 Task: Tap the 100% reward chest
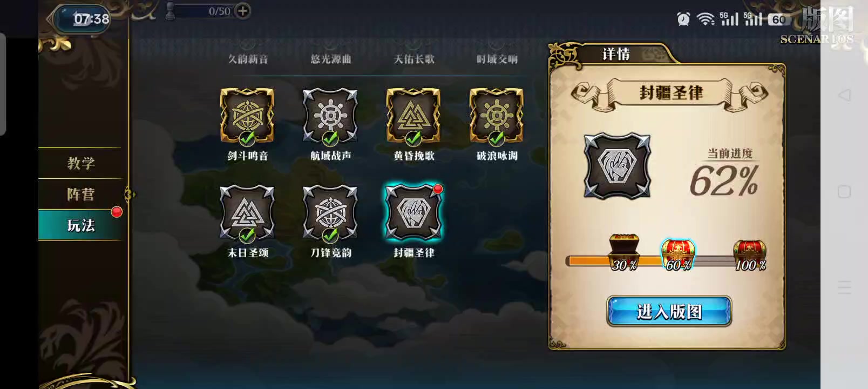[750, 255]
